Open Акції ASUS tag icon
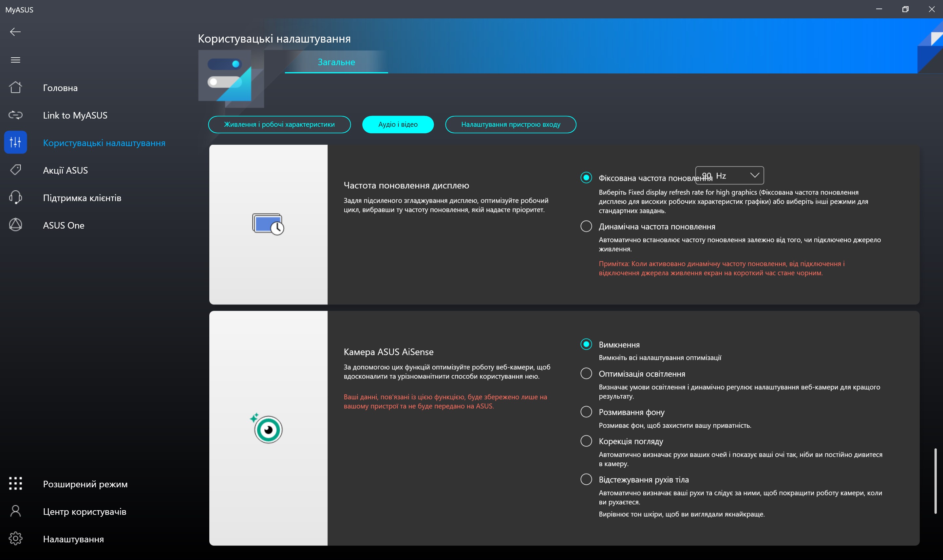The width and height of the screenshot is (943, 560). point(15,170)
